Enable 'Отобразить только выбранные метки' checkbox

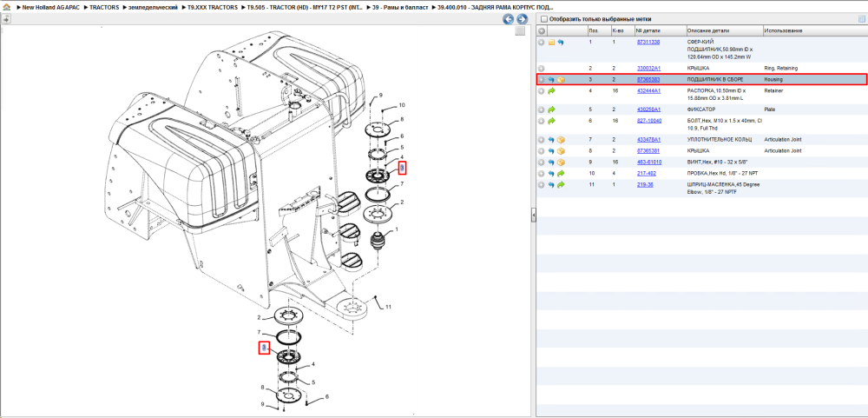point(544,19)
